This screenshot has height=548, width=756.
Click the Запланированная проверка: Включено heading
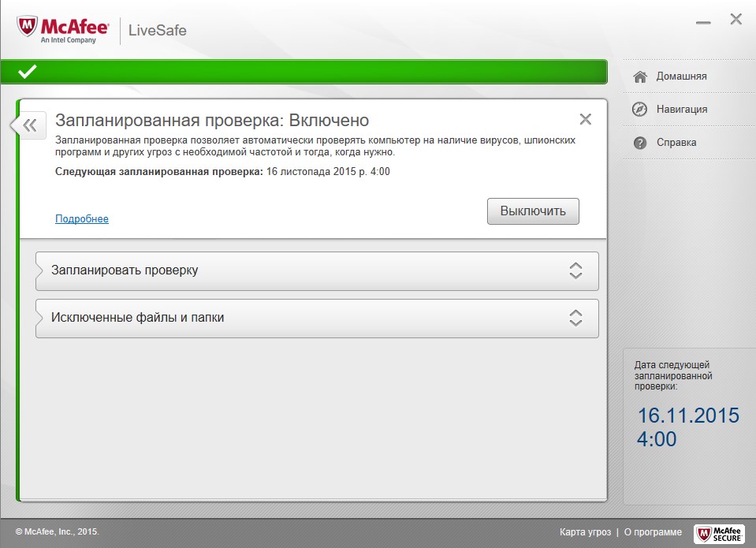pyautogui.click(x=212, y=120)
